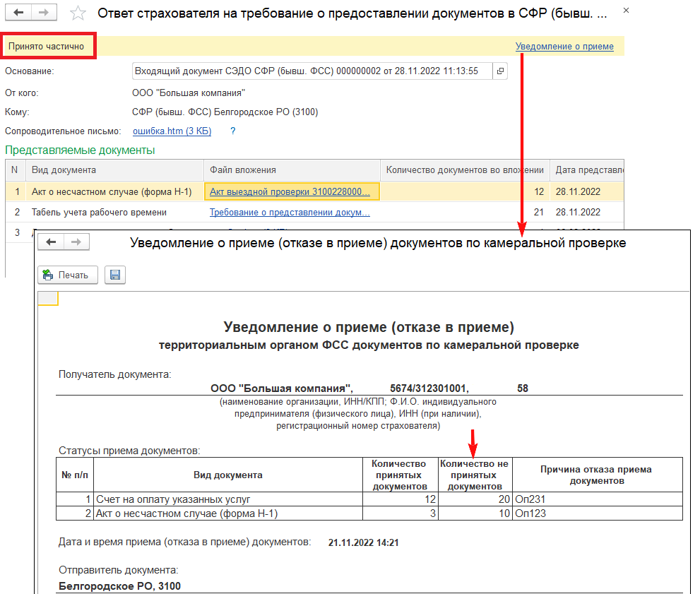Image resolution: width=700 pixels, height=594 pixels.
Task: Go forward using top window's right arrow
Action: click(44, 13)
